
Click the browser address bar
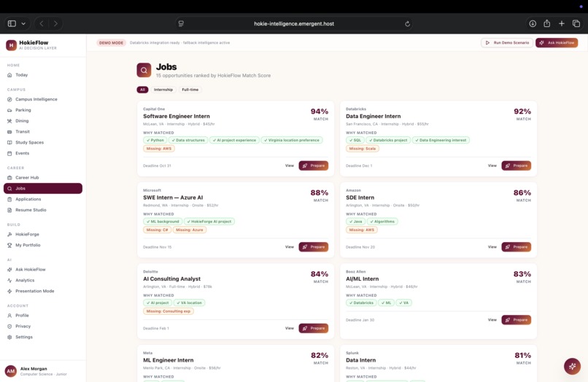point(294,23)
